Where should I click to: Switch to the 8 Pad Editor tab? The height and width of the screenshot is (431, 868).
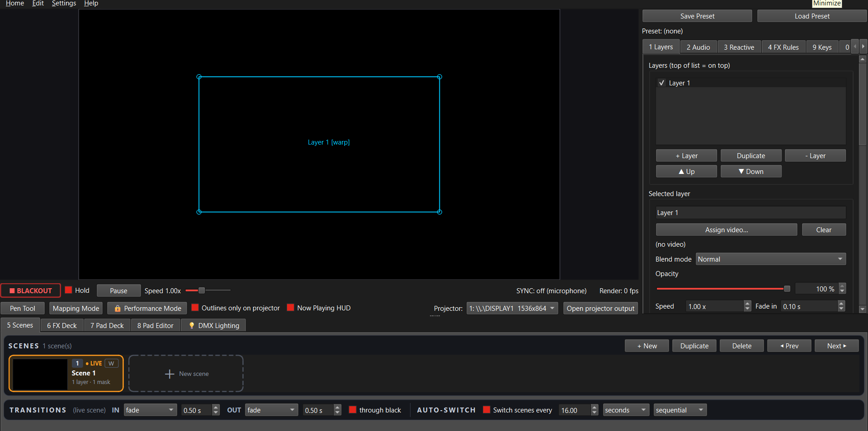(156, 325)
